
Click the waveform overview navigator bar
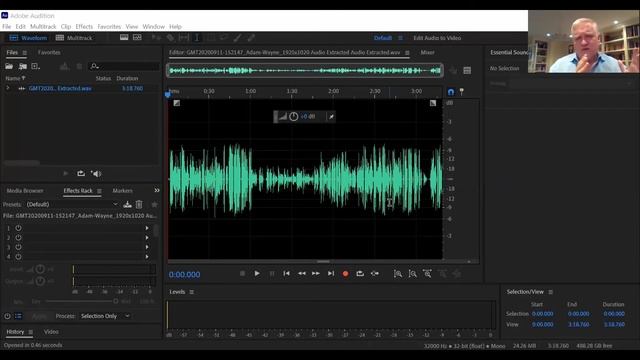pyautogui.click(x=304, y=71)
